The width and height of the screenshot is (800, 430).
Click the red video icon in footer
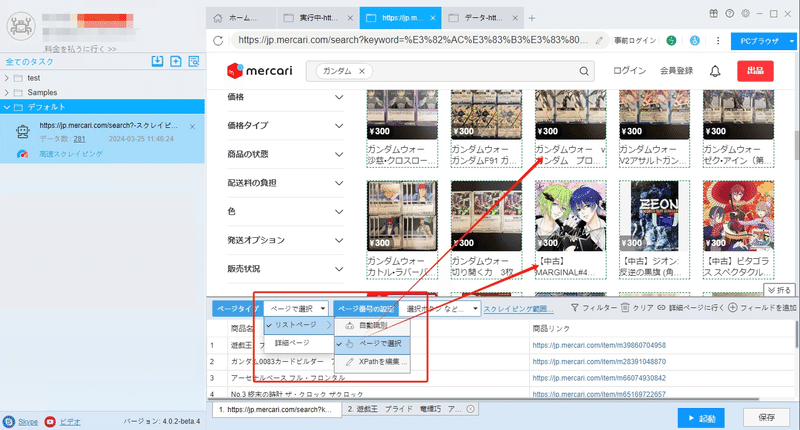pyautogui.click(x=50, y=422)
